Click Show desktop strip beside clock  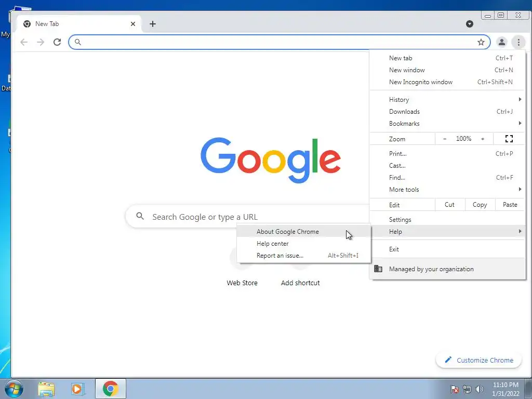tap(528, 389)
